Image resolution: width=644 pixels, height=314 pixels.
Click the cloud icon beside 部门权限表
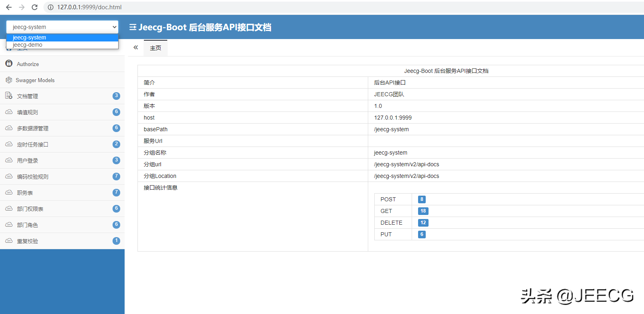pos(9,209)
